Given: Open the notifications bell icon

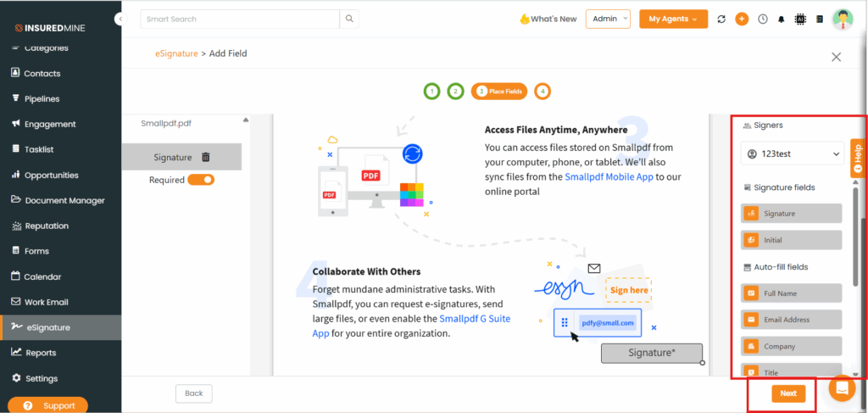Looking at the screenshot, I should tap(782, 19).
